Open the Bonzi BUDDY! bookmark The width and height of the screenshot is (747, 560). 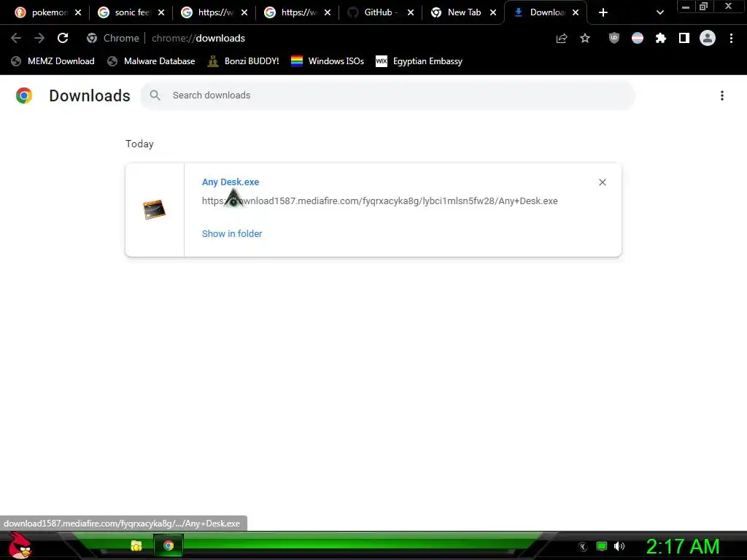coord(244,61)
